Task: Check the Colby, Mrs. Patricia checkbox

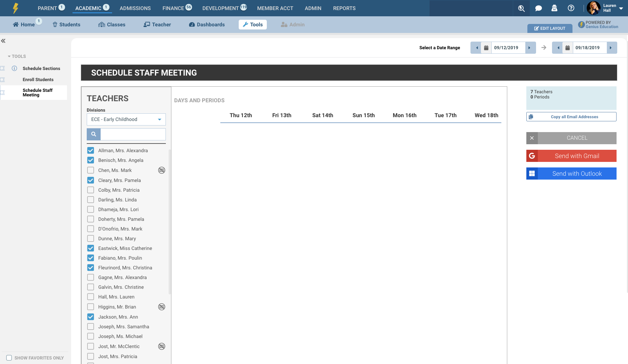Action: click(x=91, y=190)
